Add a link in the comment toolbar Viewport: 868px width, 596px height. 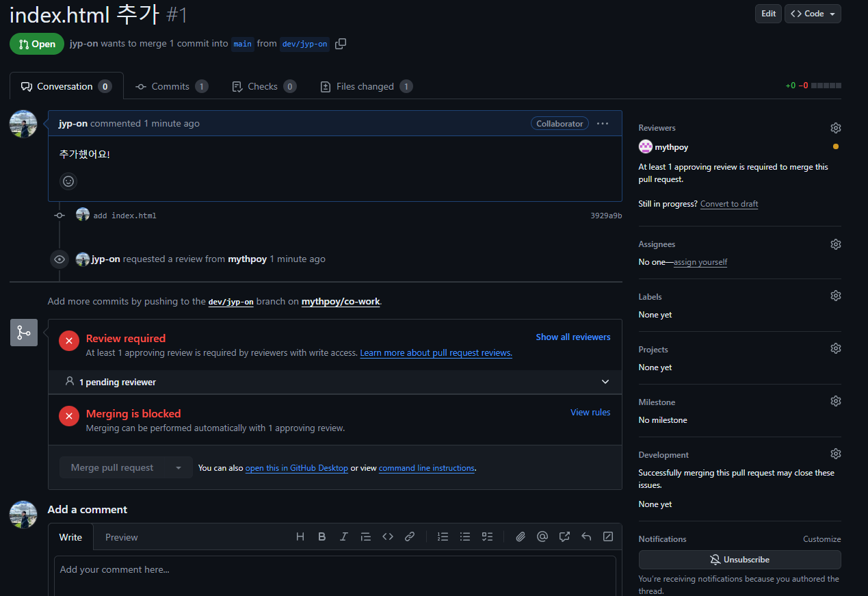click(410, 537)
